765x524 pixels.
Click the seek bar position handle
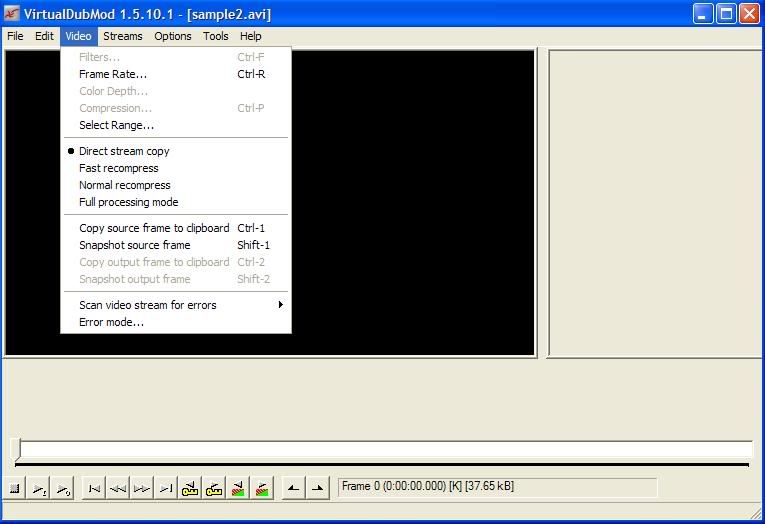coord(17,449)
